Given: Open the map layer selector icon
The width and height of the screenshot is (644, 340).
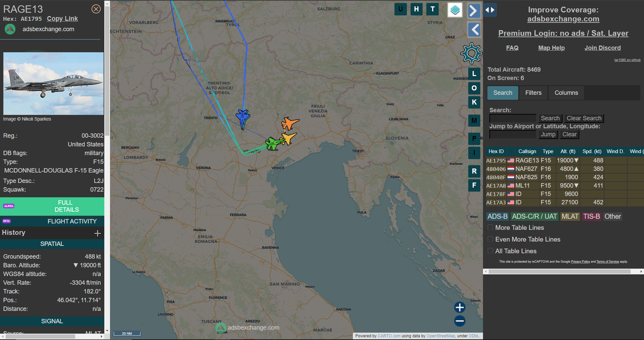Looking at the screenshot, I should pos(455,10).
